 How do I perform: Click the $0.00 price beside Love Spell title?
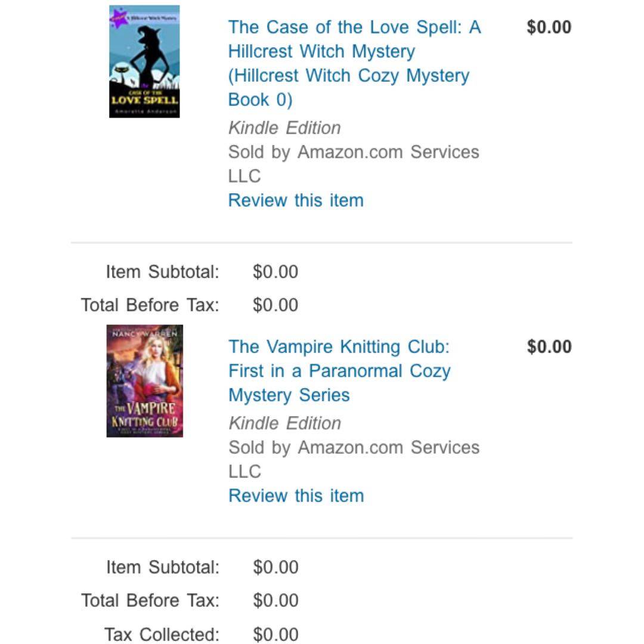coord(549,27)
